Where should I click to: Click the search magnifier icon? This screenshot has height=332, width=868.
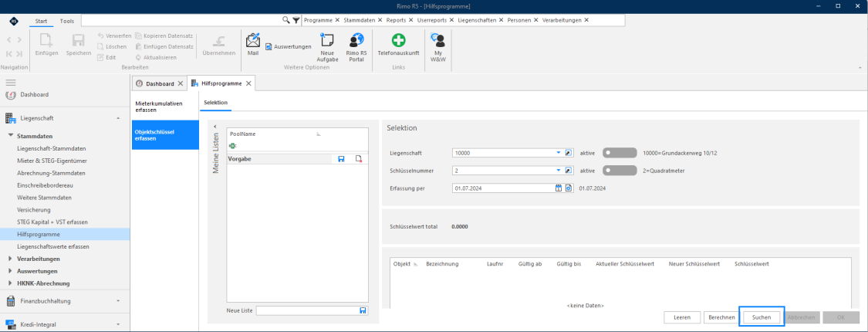[286, 20]
